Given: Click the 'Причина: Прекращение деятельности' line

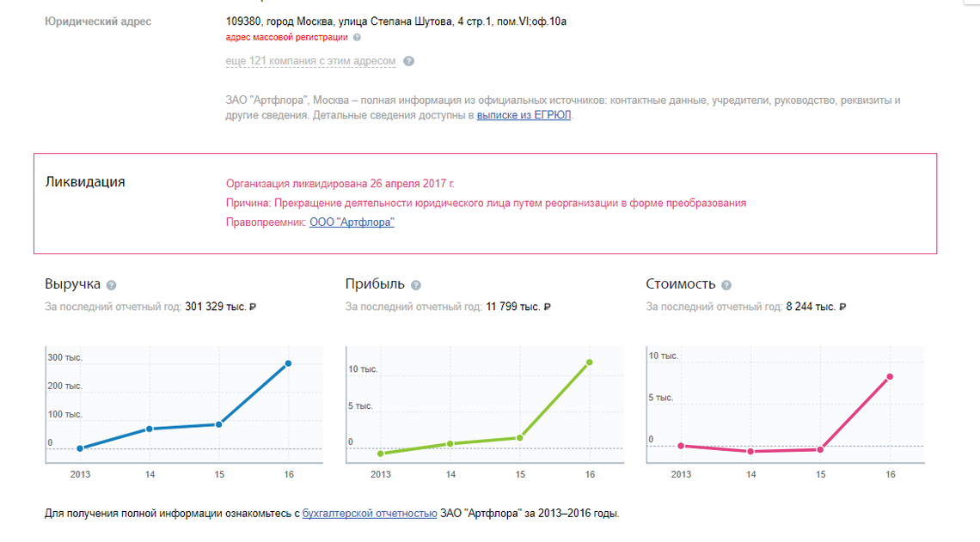Looking at the screenshot, I should click(x=486, y=203).
